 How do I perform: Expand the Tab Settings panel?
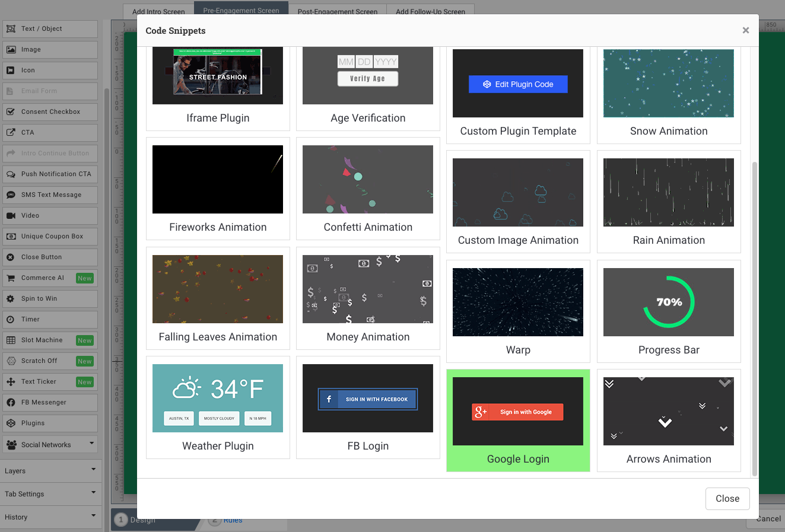(50, 493)
